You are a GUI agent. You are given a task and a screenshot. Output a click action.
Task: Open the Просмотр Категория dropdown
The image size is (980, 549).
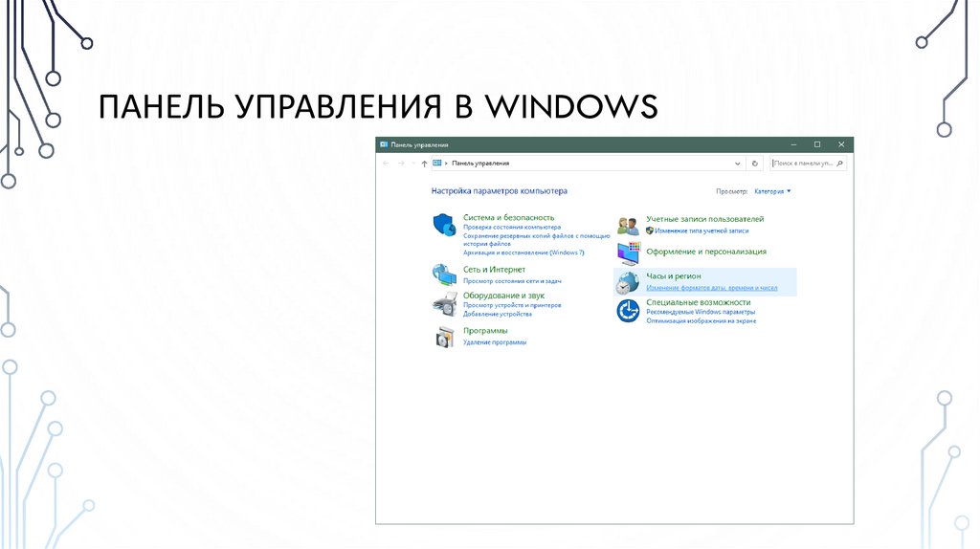pyautogui.click(x=772, y=191)
